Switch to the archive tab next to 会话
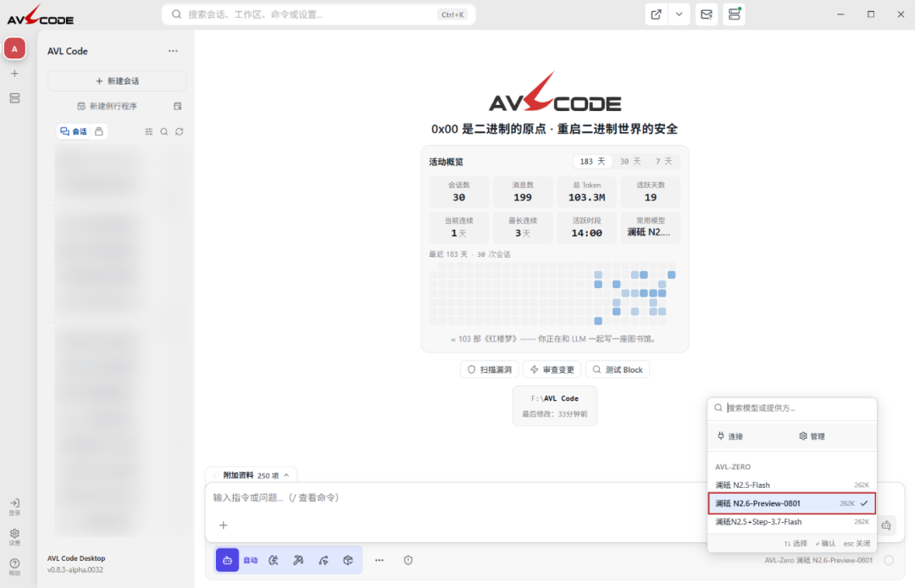Screen dimensions: 915x588 pyautogui.click(x=99, y=131)
